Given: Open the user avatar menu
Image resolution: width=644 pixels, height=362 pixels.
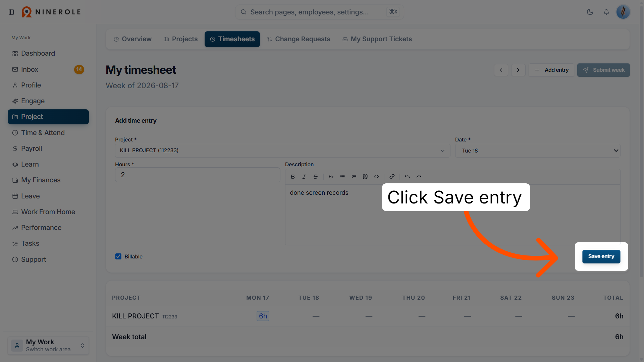Looking at the screenshot, I should (x=623, y=12).
